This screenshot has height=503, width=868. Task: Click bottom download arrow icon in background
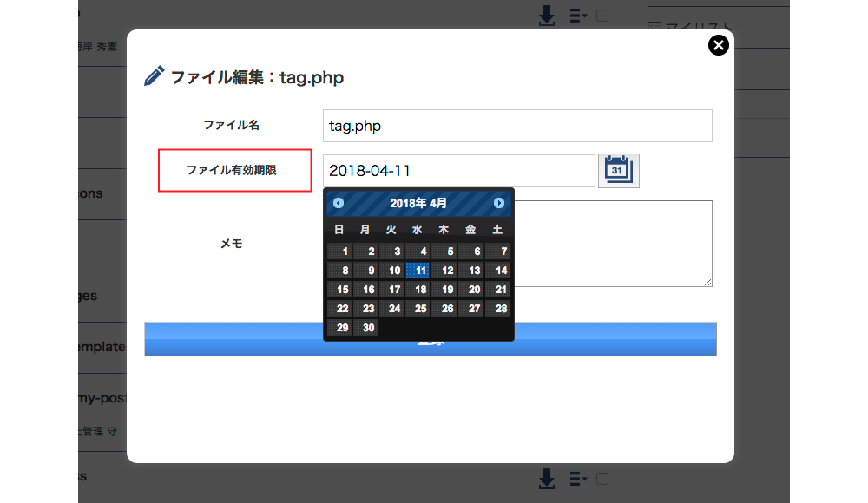pyautogui.click(x=546, y=479)
